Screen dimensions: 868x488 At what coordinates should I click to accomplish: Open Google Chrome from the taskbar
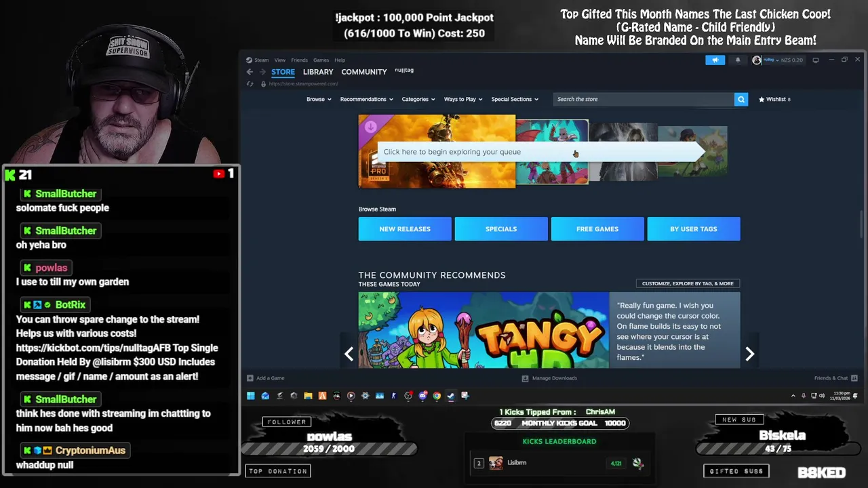(x=437, y=396)
